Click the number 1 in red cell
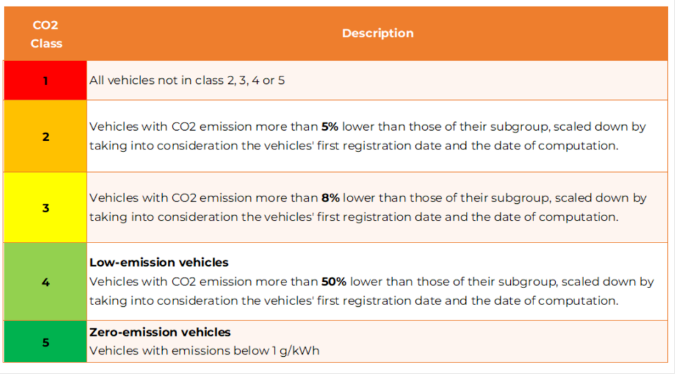 45,81
